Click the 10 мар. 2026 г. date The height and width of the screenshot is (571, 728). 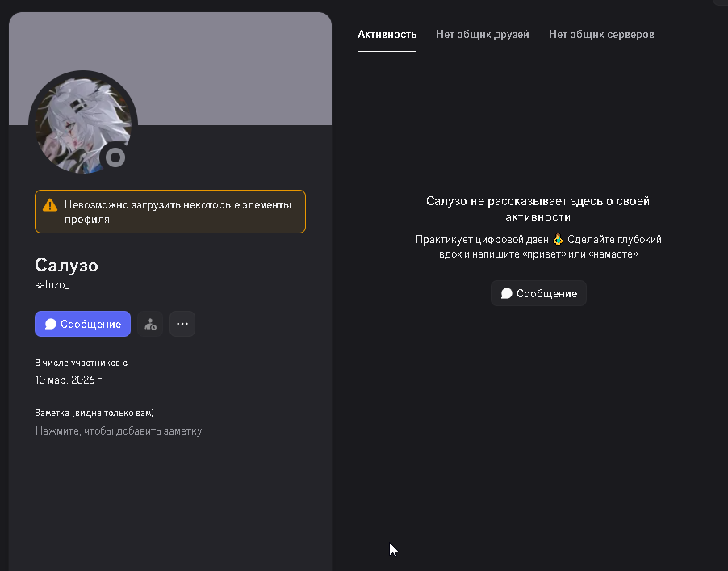click(69, 380)
